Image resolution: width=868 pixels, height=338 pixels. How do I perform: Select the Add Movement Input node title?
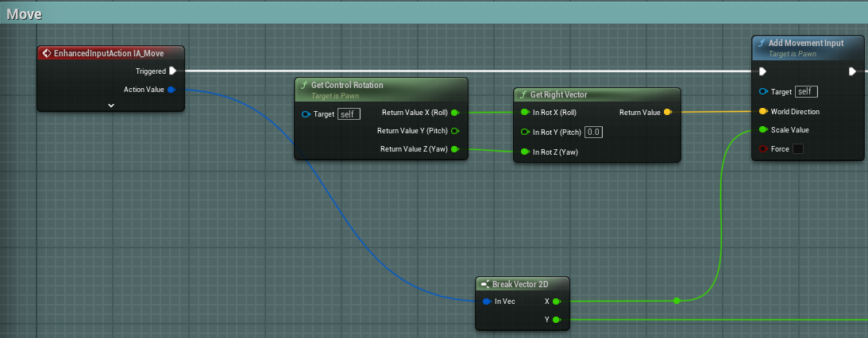pyautogui.click(x=806, y=43)
